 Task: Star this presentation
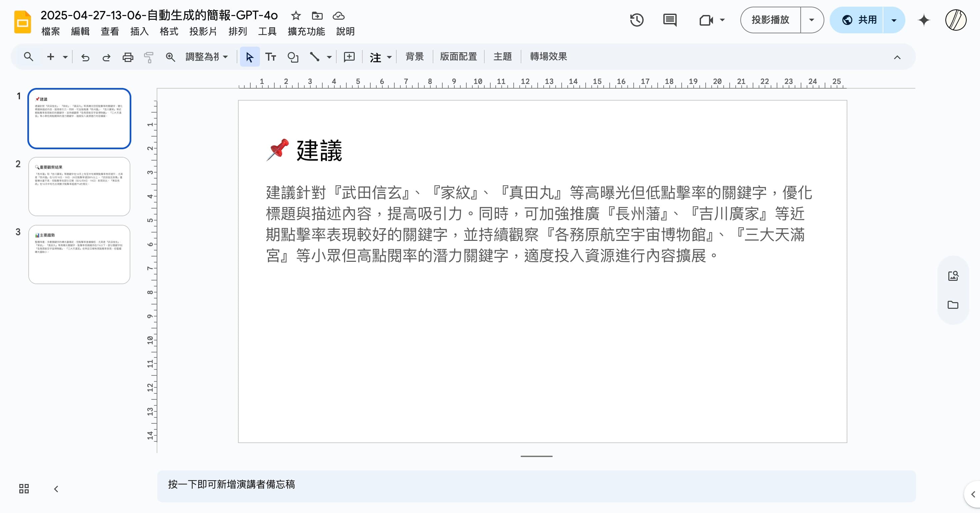(x=295, y=16)
